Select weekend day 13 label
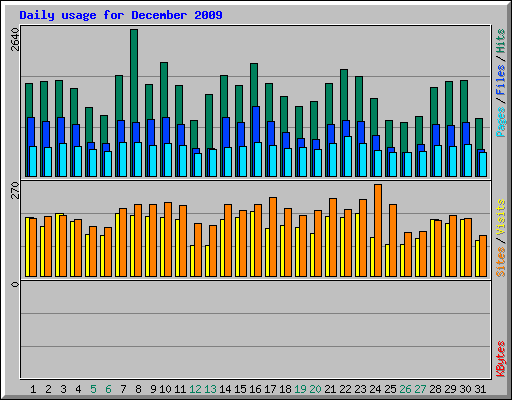 [x=210, y=389]
